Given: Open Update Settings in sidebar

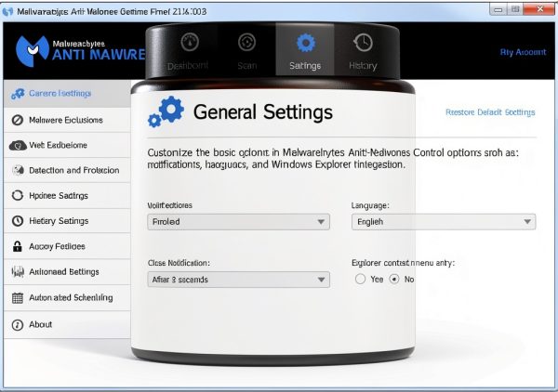Looking at the screenshot, I should click(x=67, y=196).
